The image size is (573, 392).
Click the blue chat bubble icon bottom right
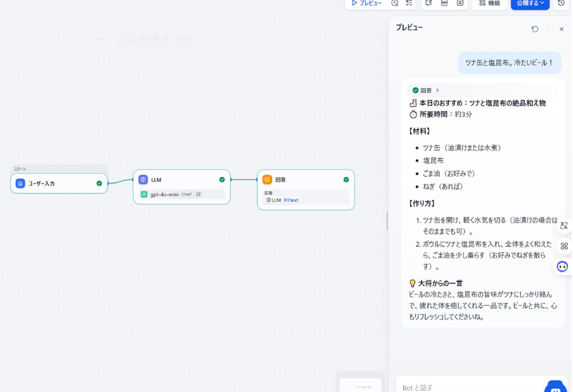point(555,388)
